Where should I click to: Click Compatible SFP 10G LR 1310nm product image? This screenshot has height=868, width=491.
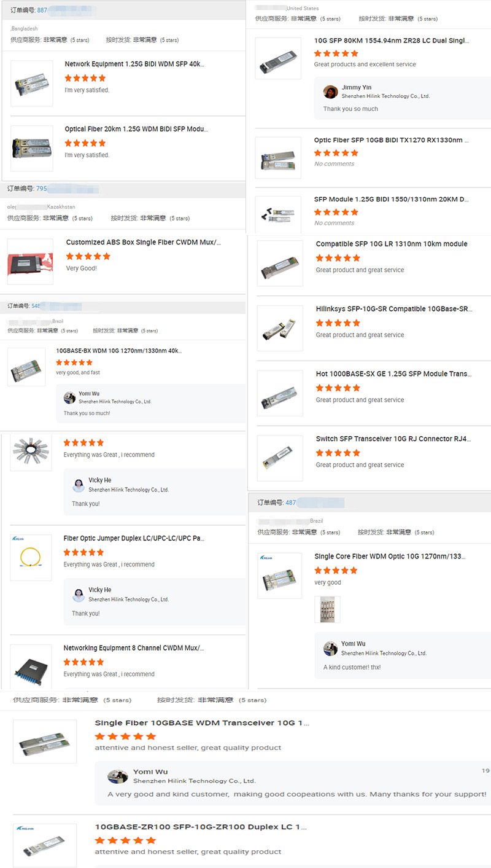[x=280, y=263]
